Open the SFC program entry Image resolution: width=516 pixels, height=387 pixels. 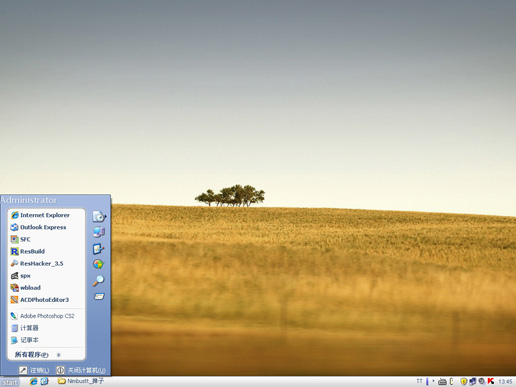coord(46,239)
